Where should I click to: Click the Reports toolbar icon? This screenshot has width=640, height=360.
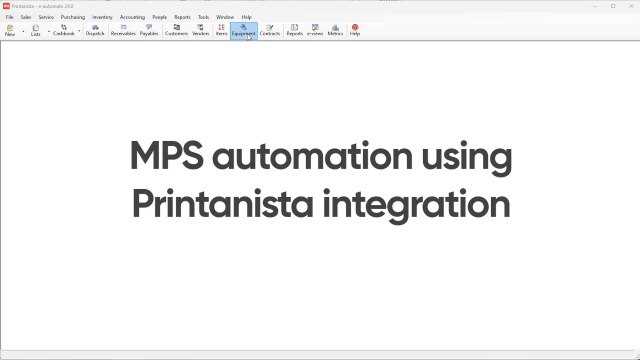(294, 31)
